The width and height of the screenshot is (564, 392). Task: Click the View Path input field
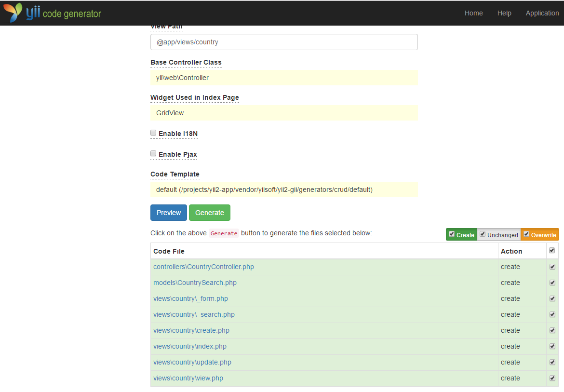coord(284,42)
